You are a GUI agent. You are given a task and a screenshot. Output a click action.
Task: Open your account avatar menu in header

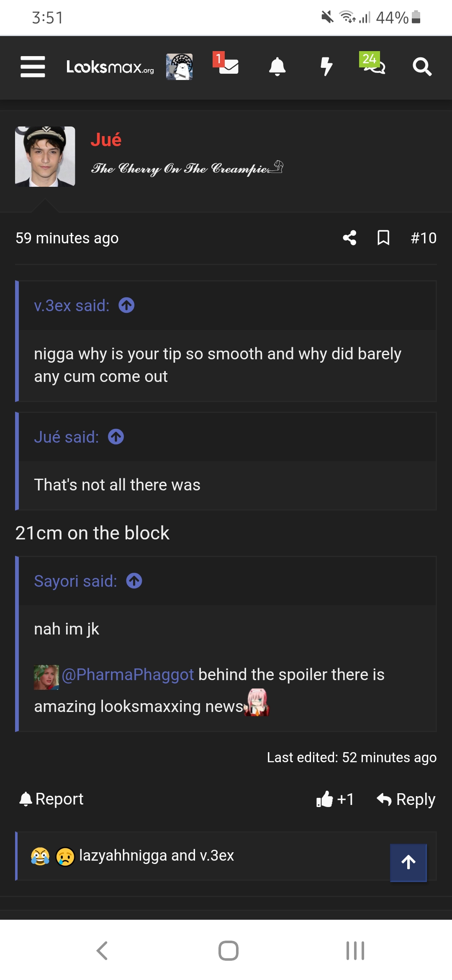(179, 67)
